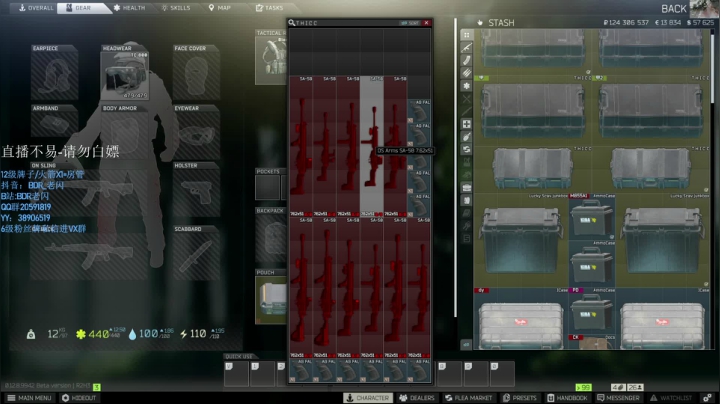
Task: Filter stash by grenade icon
Action: click(x=467, y=137)
